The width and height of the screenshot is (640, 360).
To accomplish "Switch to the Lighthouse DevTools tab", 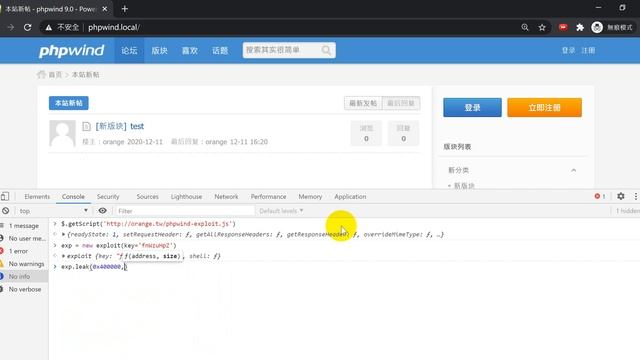I will click(x=187, y=196).
